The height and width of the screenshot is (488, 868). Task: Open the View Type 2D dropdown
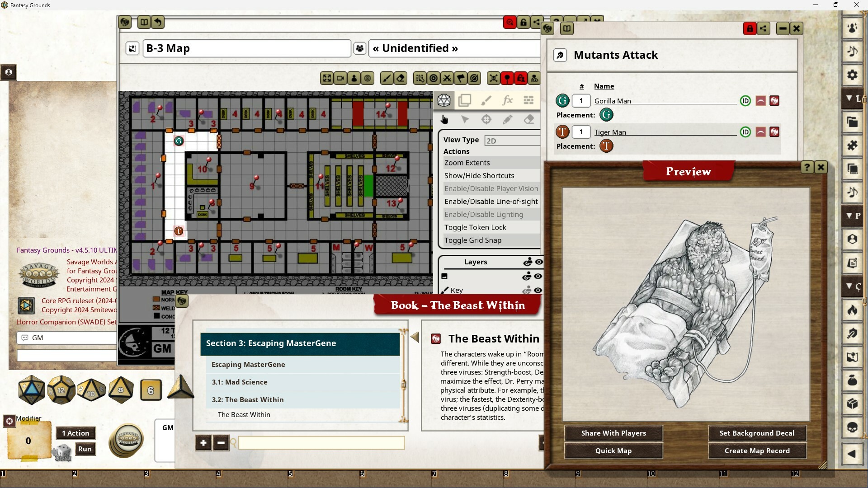point(512,140)
